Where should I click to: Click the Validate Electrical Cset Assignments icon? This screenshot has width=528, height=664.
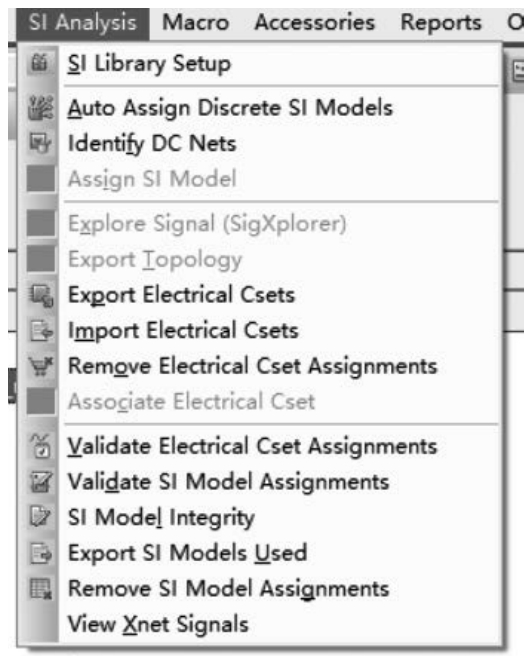(41, 446)
